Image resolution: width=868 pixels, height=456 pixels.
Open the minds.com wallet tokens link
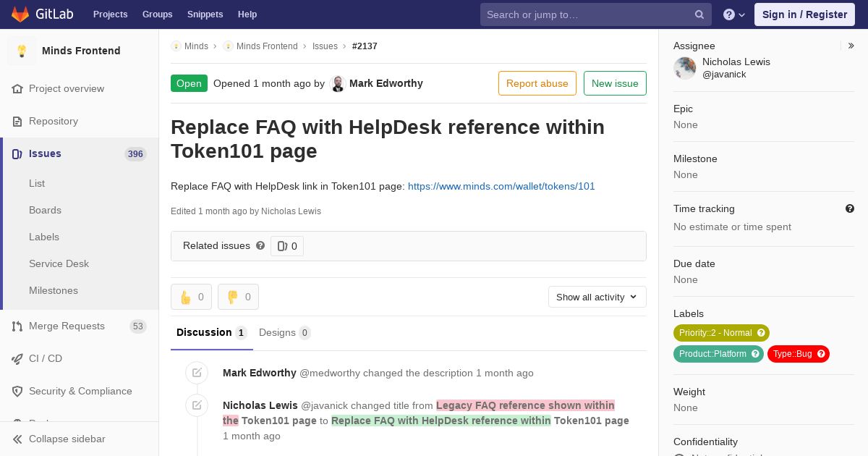tap(501, 186)
